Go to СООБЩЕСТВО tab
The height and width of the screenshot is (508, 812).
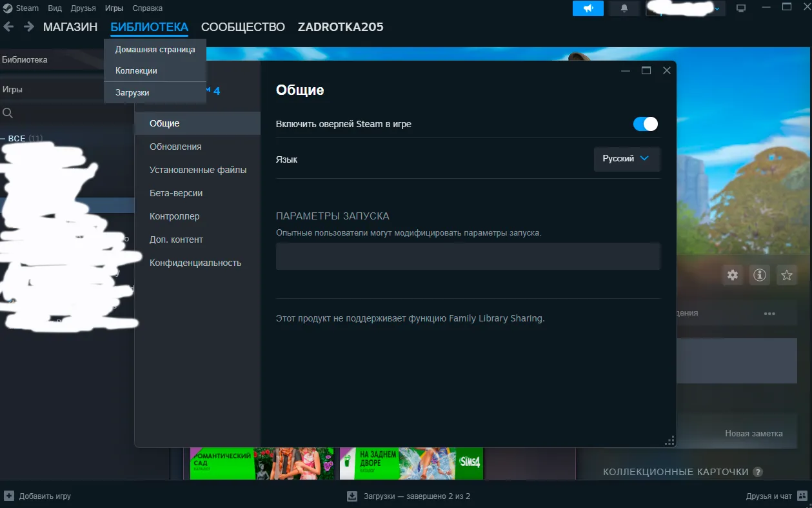click(243, 26)
